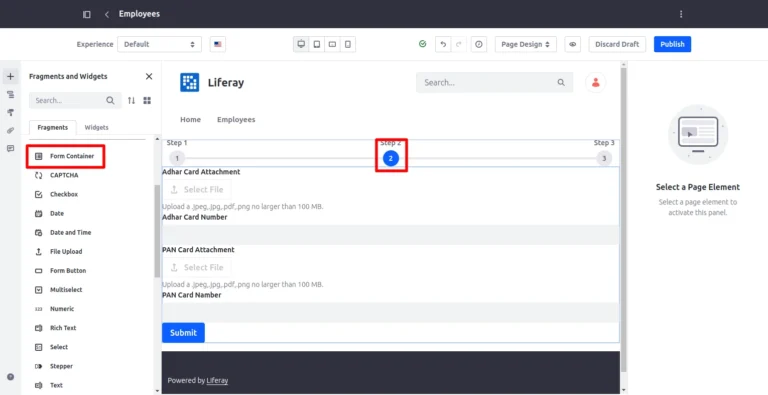
Task: Open the edit history clock icon
Action: tap(479, 44)
